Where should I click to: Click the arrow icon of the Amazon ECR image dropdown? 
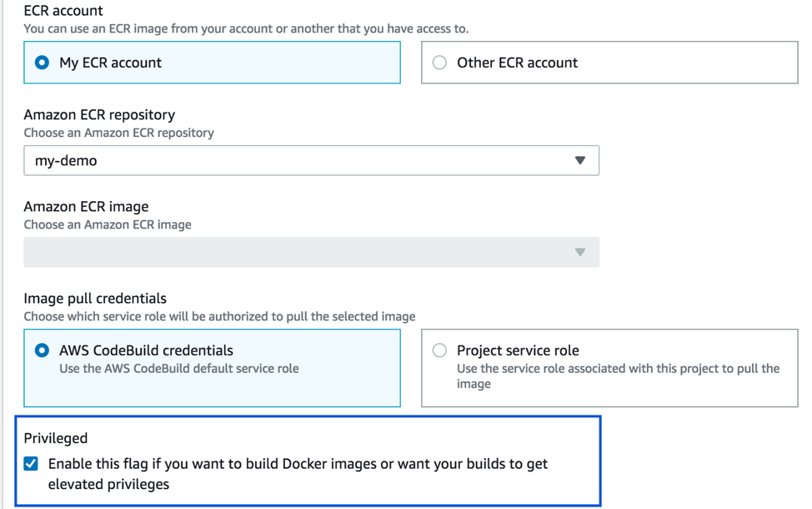[580, 253]
